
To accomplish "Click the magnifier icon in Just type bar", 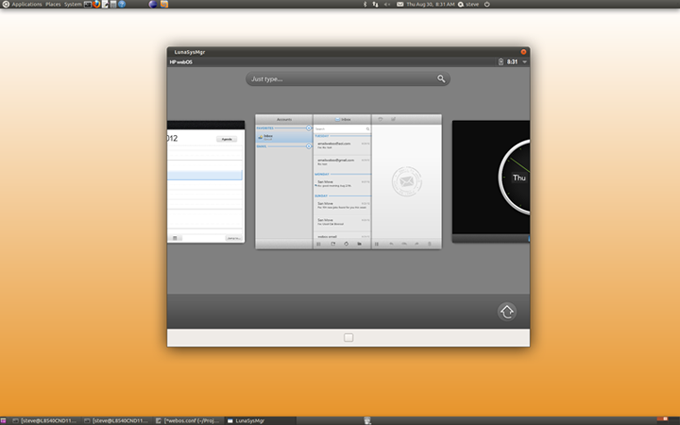I will click(441, 79).
